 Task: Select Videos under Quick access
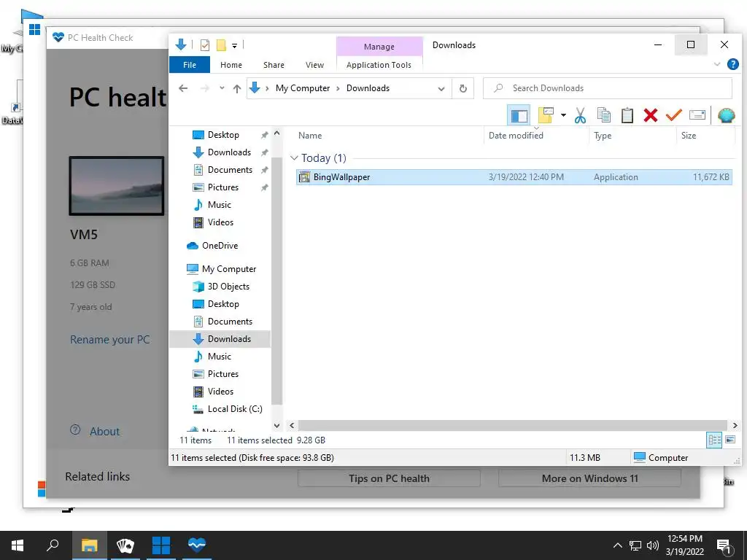pos(220,222)
